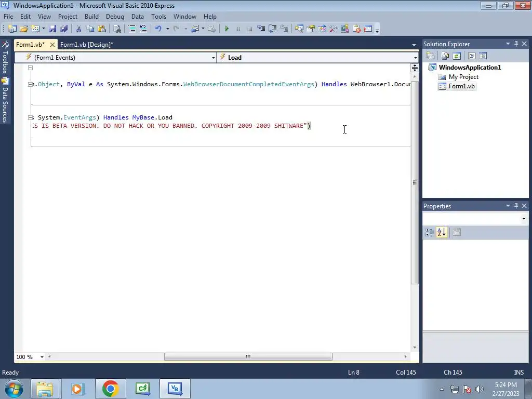Toggle auto-hide pin of the Solution Explorer panel
Image resolution: width=532 pixels, height=399 pixels.
[x=516, y=44]
